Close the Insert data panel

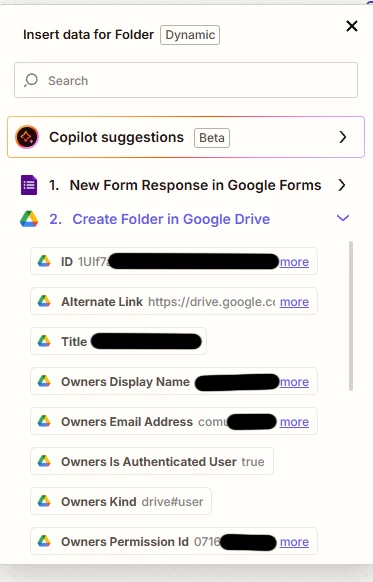(351, 26)
